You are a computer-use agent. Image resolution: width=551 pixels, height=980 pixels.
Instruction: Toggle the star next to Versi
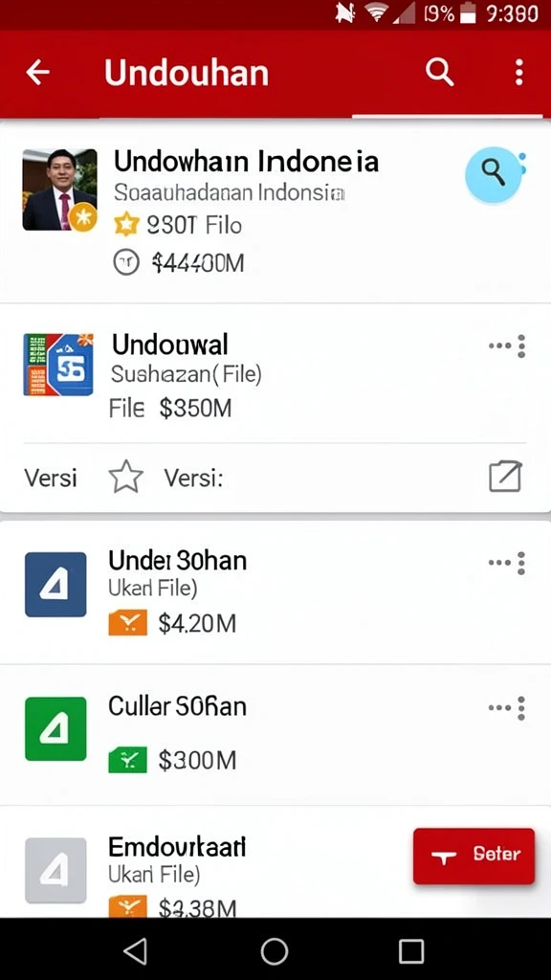point(126,478)
